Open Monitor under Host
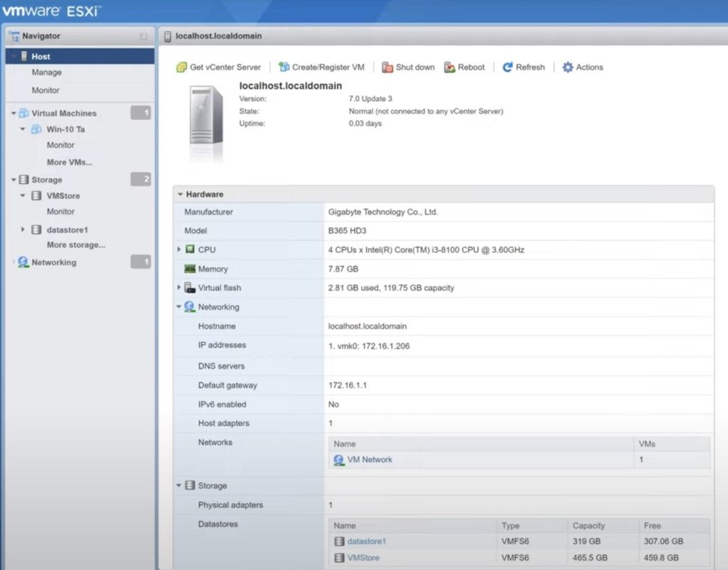Screen dimensions: 728x570 45,90
